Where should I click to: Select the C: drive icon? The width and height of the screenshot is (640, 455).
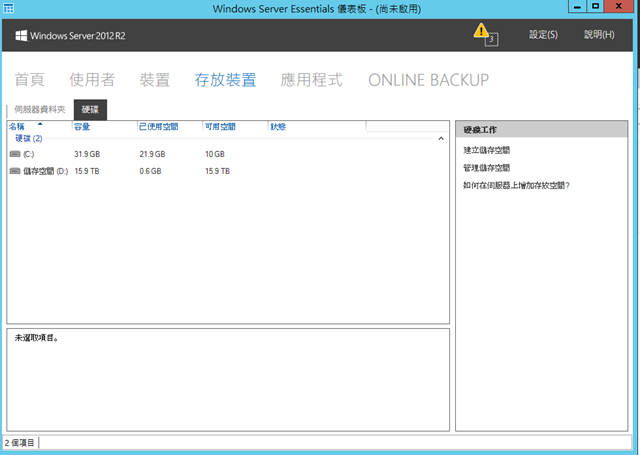coord(15,154)
